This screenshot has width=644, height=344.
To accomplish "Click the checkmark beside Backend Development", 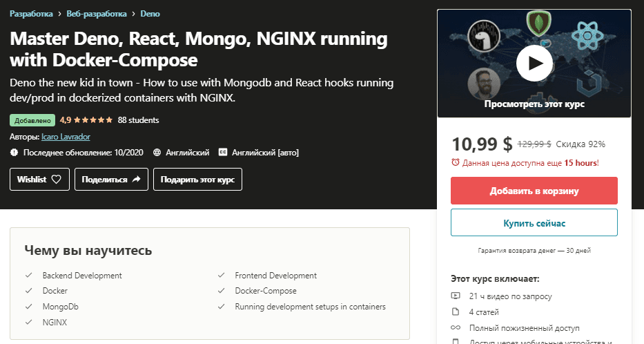I will click(29, 275).
